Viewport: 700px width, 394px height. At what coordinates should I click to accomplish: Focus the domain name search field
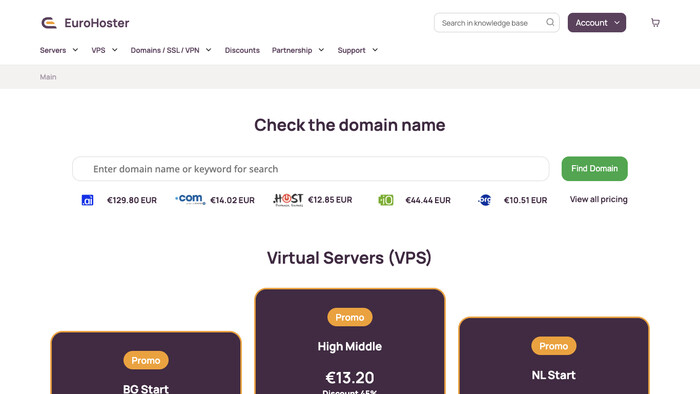311,169
